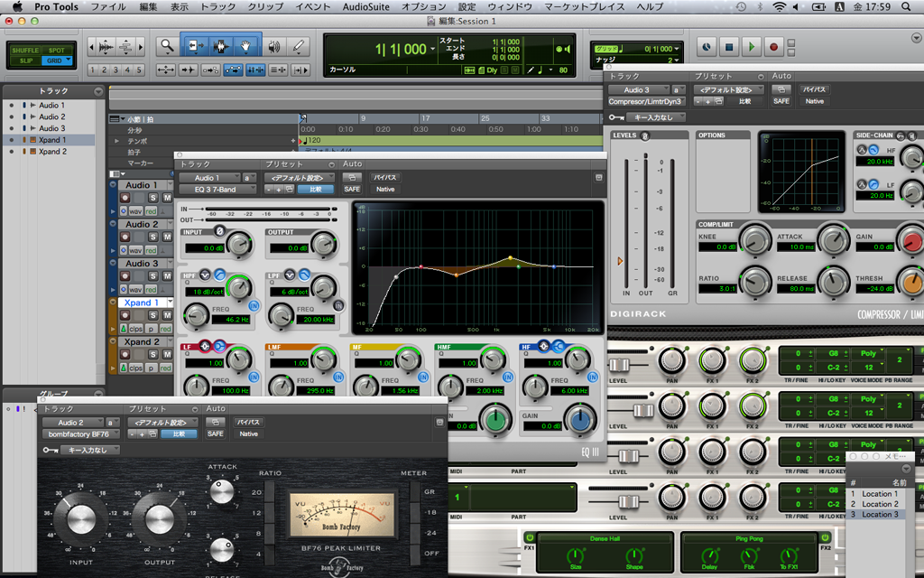
Task: Click SAFE button in BF76 window
Action: click(x=215, y=434)
